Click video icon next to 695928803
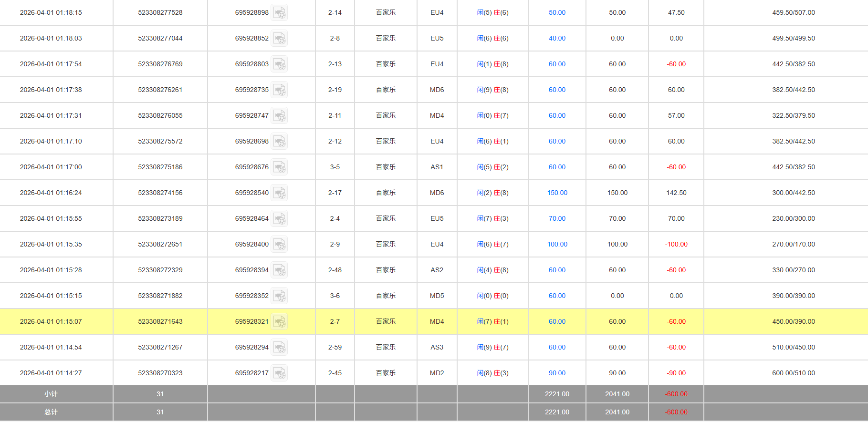The width and height of the screenshot is (868, 432). point(280,64)
